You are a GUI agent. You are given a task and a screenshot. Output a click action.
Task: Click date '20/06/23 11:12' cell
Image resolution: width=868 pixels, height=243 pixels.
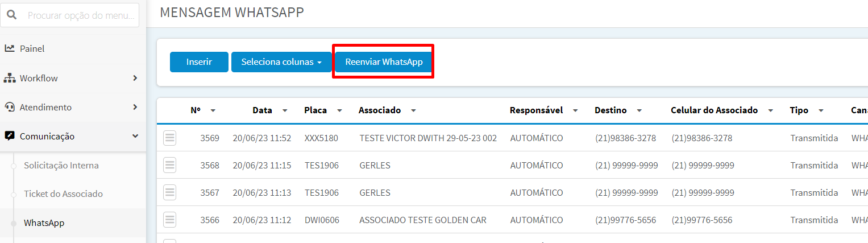(261, 220)
